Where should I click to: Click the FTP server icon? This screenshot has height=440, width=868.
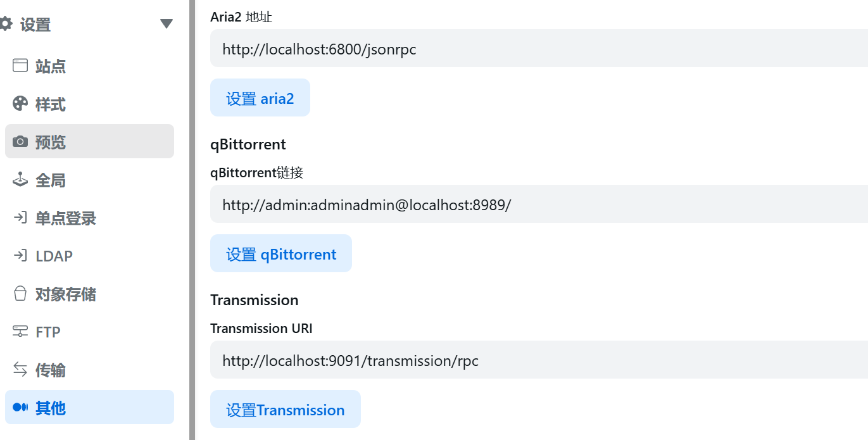pyautogui.click(x=20, y=332)
